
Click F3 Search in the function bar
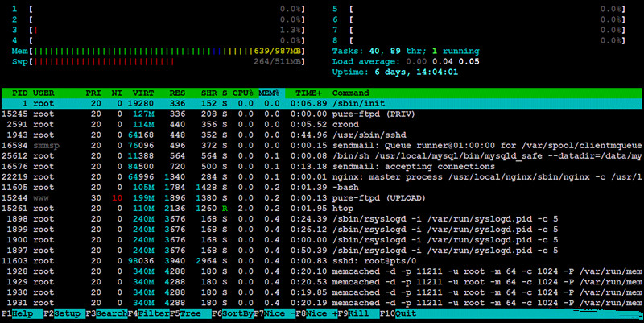coord(106,313)
